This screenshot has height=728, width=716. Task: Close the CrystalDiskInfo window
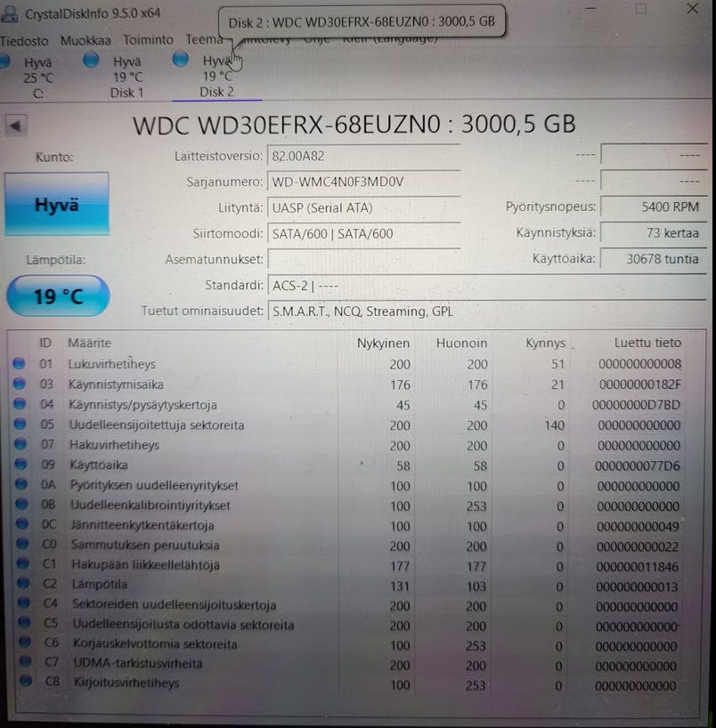[x=692, y=8]
